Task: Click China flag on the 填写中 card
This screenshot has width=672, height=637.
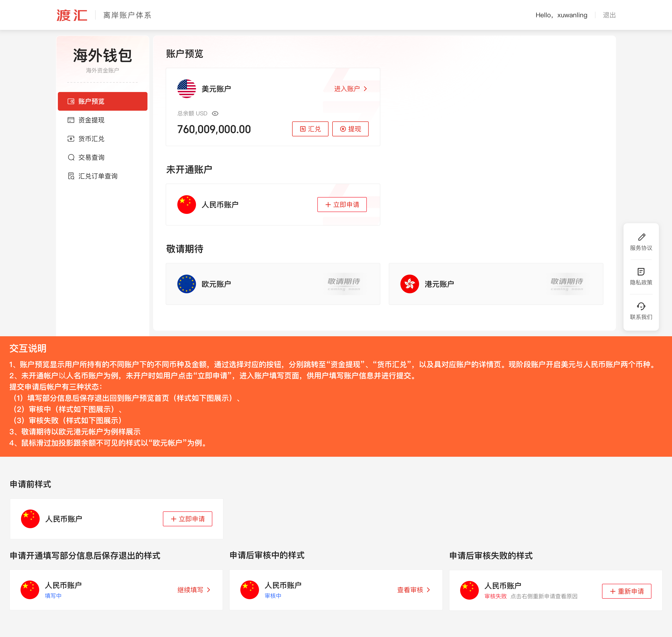Action: click(x=30, y=590)
